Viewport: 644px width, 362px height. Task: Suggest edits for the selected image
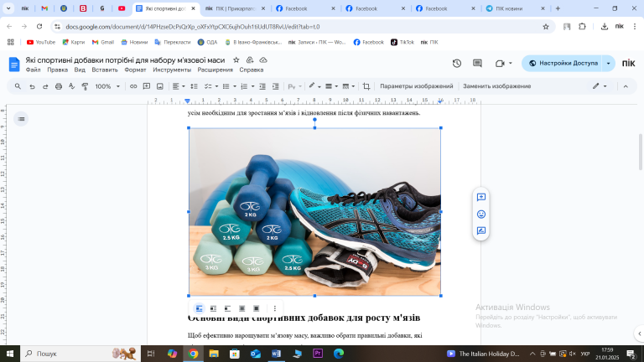click(x=481, y=230)
